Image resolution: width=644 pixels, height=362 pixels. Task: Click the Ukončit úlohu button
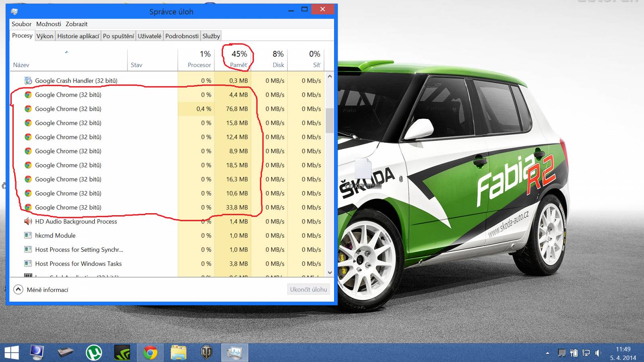pos(308,289)
